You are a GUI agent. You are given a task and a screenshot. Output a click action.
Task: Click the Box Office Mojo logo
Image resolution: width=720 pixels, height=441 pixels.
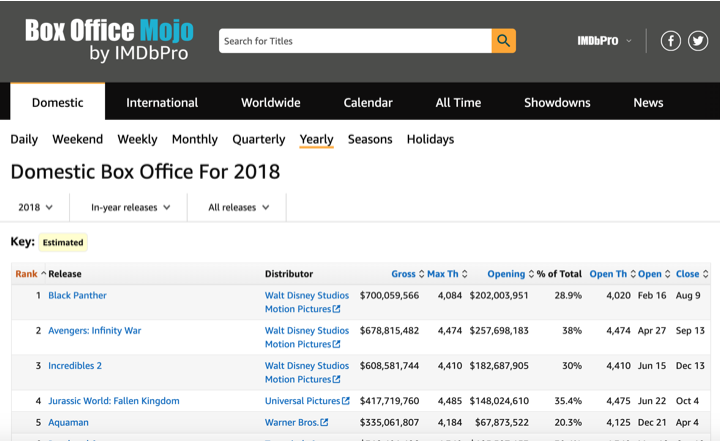tap(109, 40)
